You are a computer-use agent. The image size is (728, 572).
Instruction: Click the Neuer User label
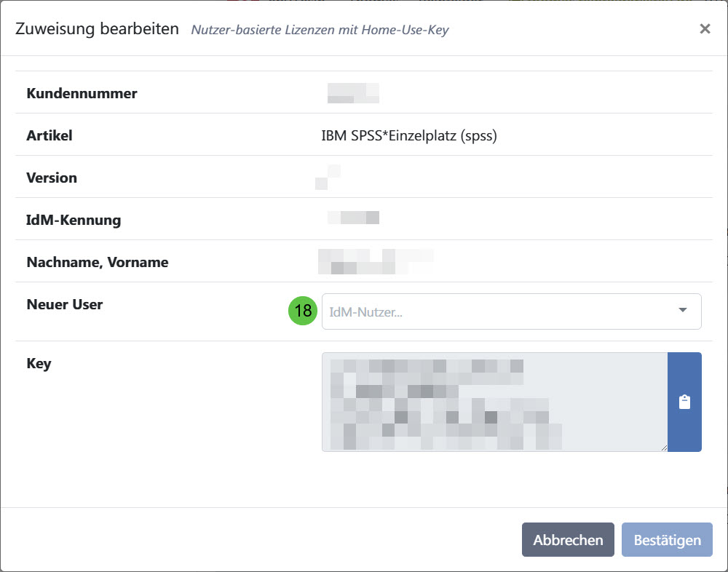pos(65,304)
